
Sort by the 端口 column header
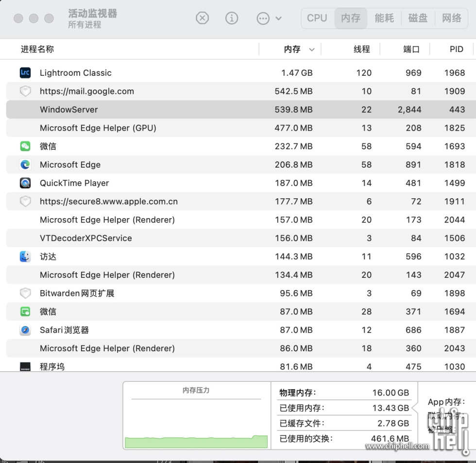tap(411, 49)
